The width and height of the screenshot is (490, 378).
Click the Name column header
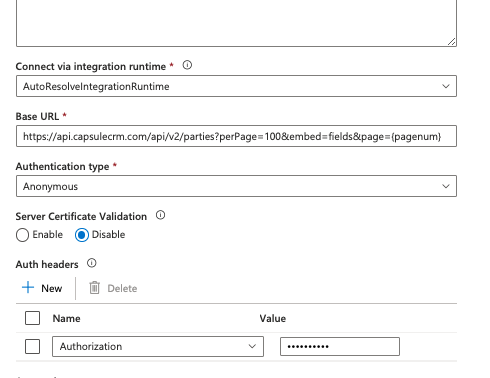click(66, 318)
